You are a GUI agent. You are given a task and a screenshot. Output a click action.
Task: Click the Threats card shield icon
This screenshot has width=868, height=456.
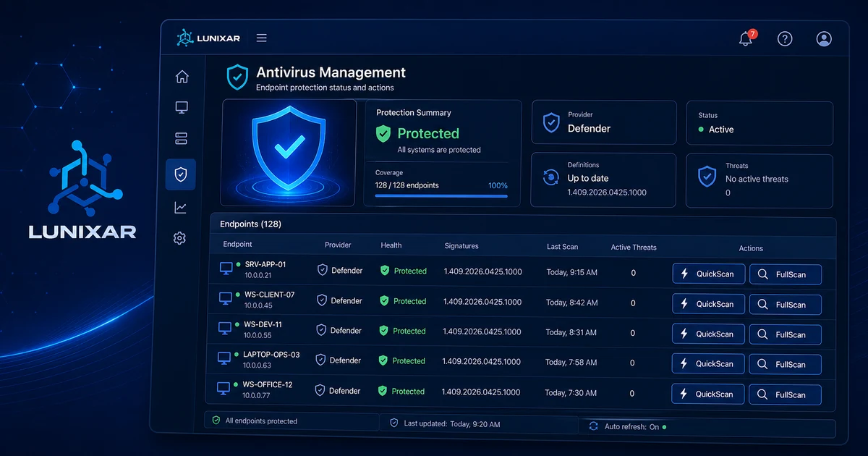(x=707, y=177)
